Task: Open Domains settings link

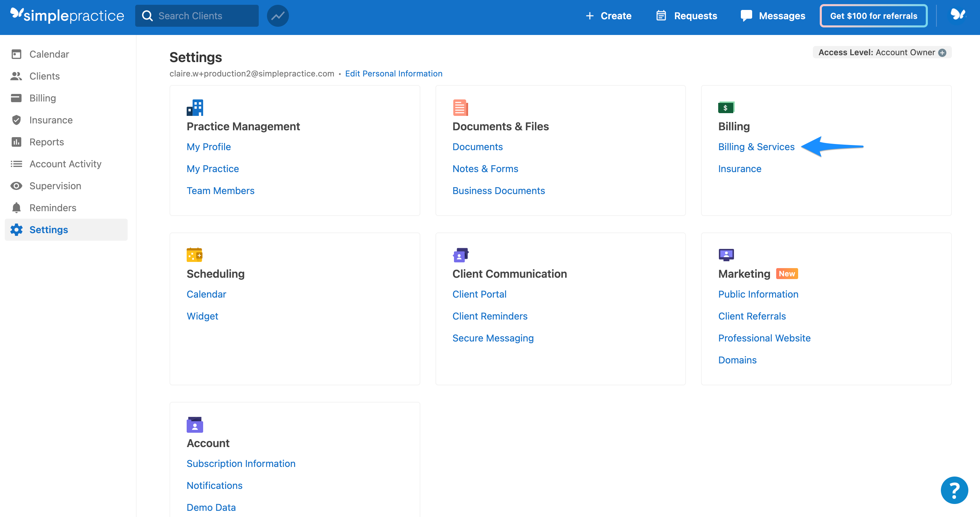Action: tap(737, 360)
